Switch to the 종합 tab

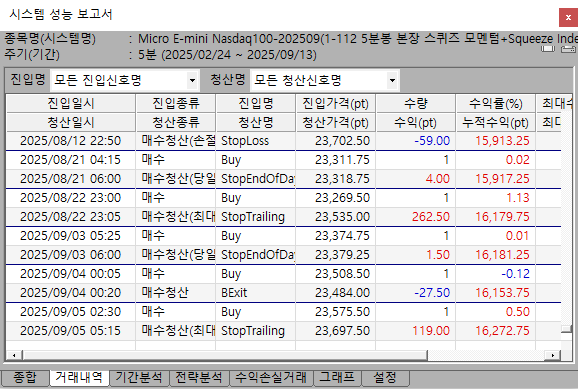coord(25,378)
